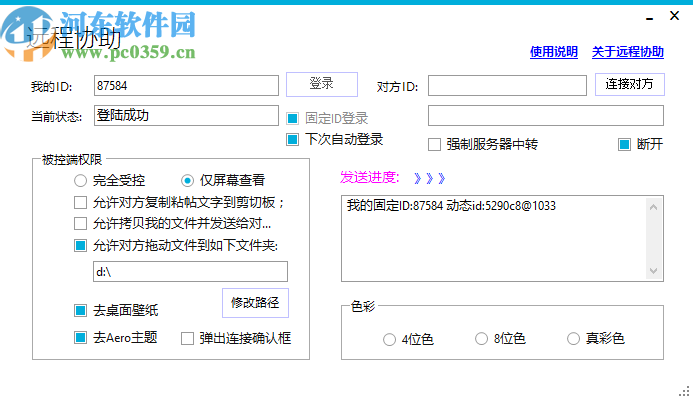The width and height of the screenshot is (693, 400).
Task: Disable 下次自动登录 checkbox
Action: [x=292, y=140]
